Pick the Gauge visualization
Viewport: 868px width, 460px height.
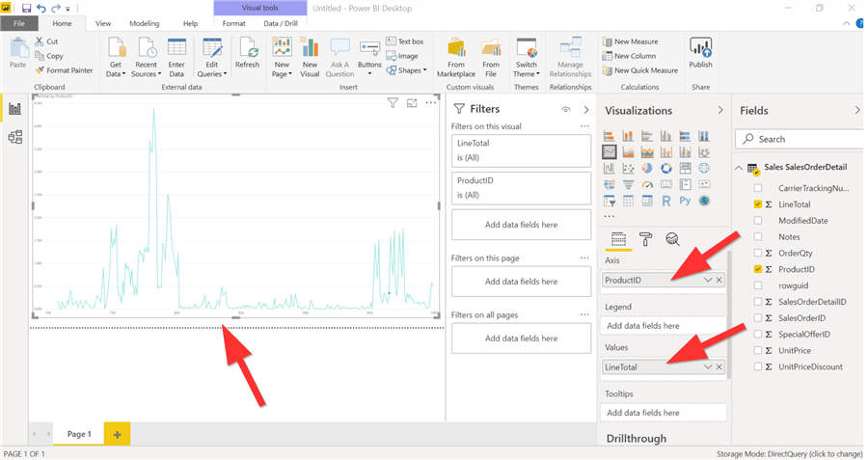click(647, 184)
